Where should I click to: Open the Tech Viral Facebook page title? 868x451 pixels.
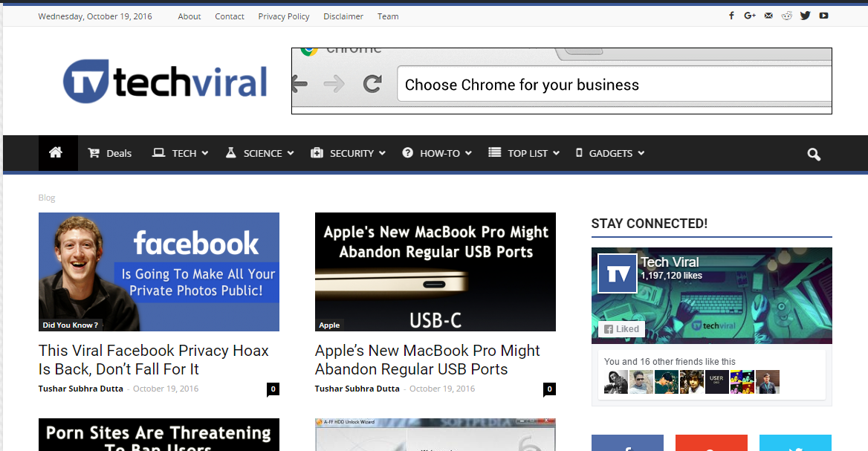[x=670, y=262]
